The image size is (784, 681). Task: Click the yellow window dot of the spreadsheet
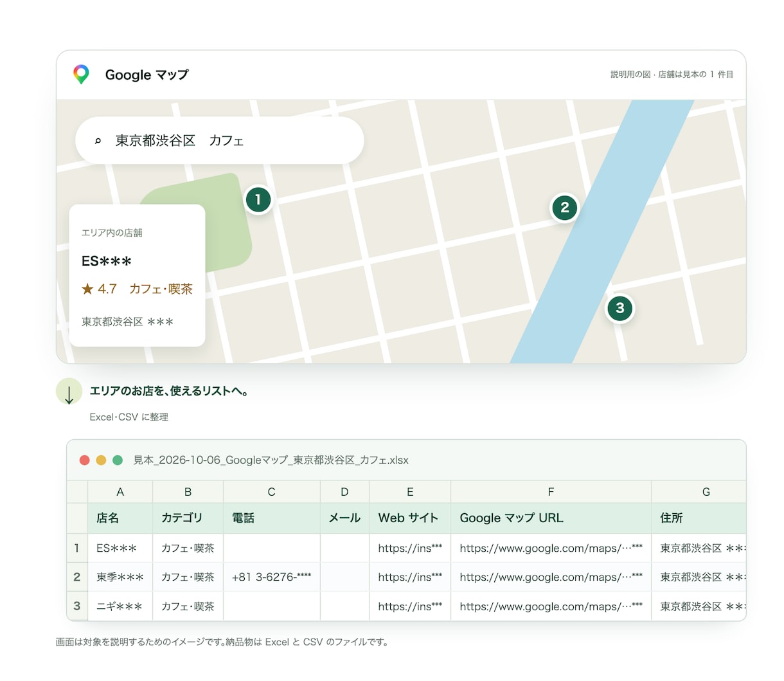pos(101,460)
